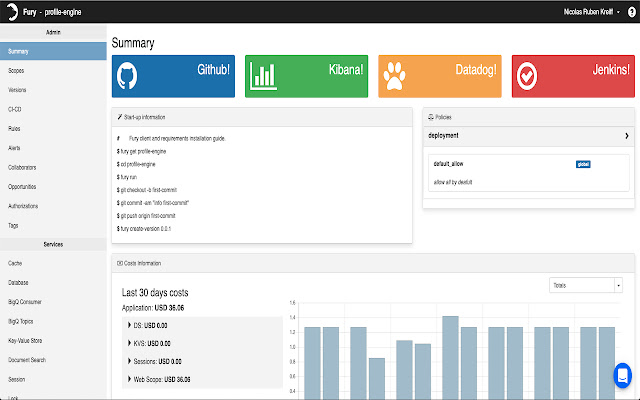Click the Github octocat icon
This screenshot has width=640, height=400.
point(127,76)
